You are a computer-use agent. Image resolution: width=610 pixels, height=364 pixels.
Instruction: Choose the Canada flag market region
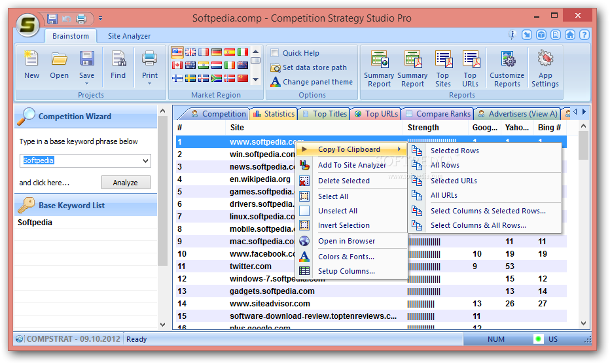(177, 65)
